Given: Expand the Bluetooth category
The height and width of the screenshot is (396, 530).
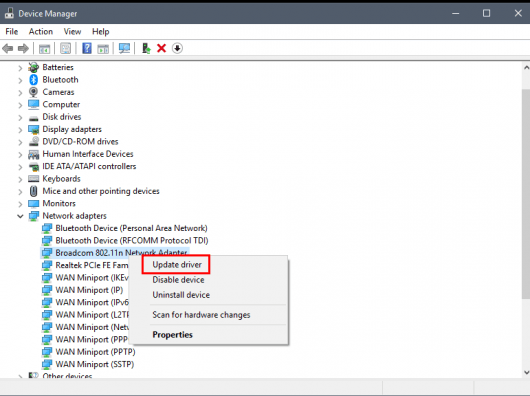Looking at the screenshot, I should pos(20,80).
